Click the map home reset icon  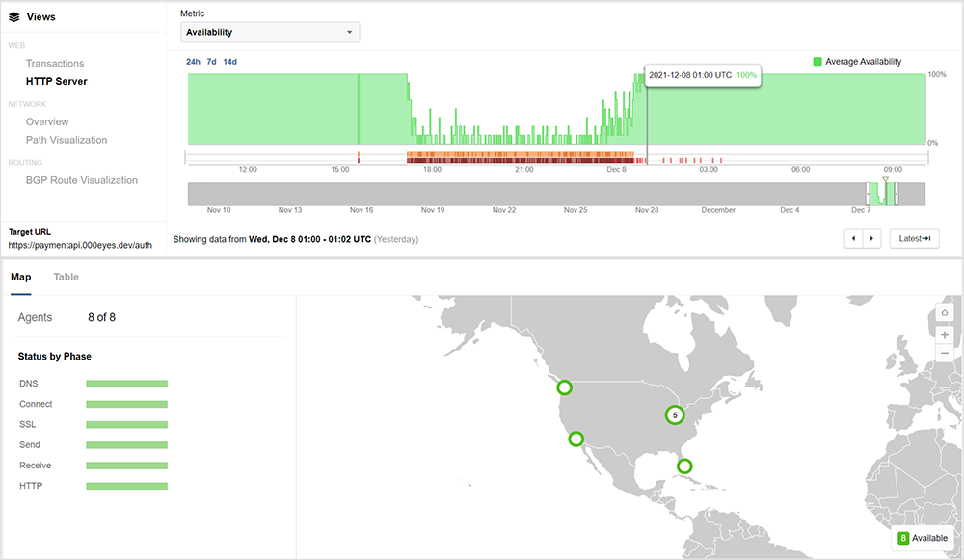click(944, 312)
